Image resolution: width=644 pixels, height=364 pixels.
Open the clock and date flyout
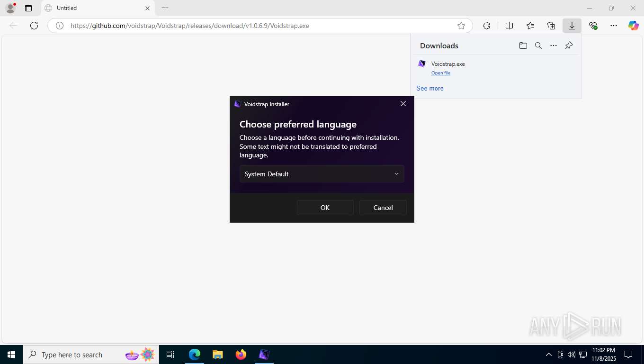tap(604, 355)
